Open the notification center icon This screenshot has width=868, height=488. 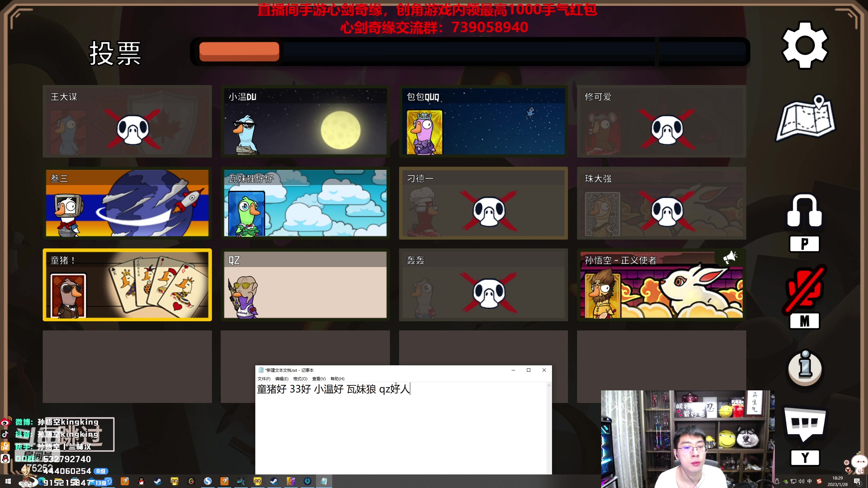(x=857, y=481)
